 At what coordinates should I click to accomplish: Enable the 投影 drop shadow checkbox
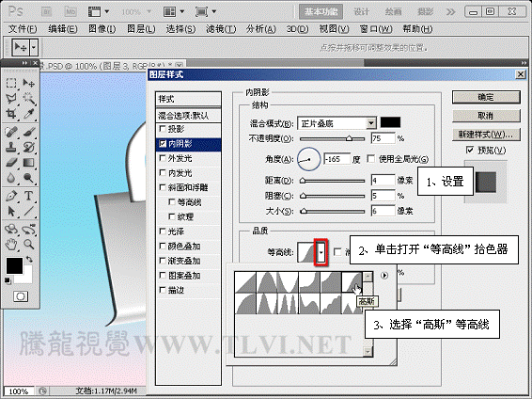[163, 129]
